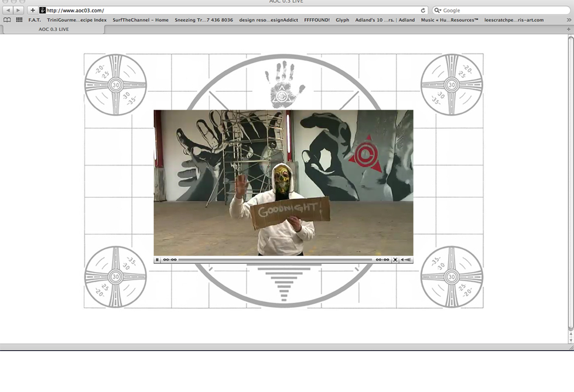Click the aoc03.com address field
This screenshot has width=574, height=392.
point(233,11)
